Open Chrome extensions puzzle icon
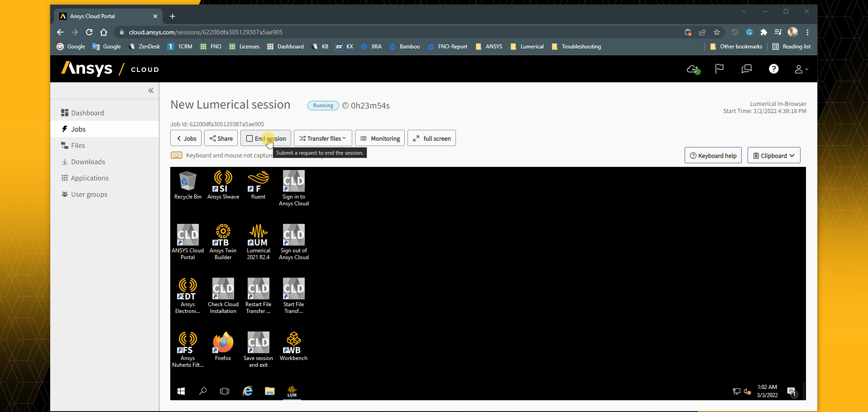The width and height of the screenshot is (868, 412). point(764,32)
